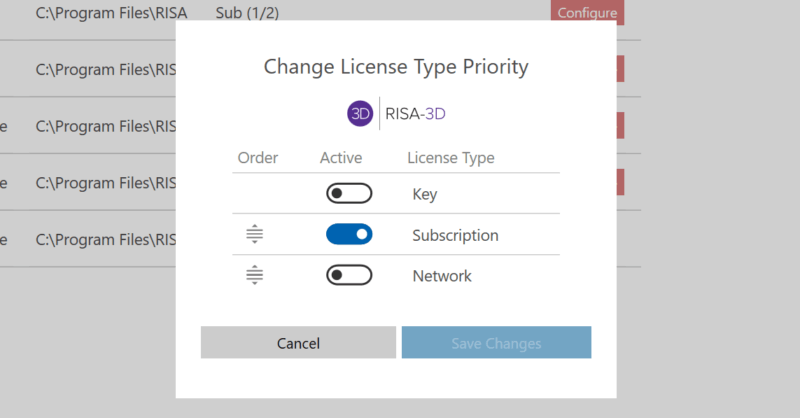Grab the reorder handle beside Subscription
800x418 pixels.
(x=254, y=235)
